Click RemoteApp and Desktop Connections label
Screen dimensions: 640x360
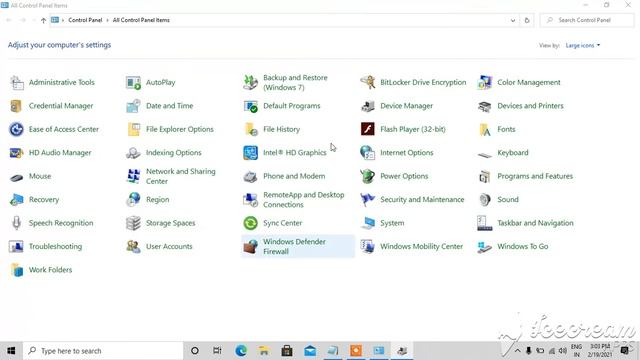click(x=303, y=200)
